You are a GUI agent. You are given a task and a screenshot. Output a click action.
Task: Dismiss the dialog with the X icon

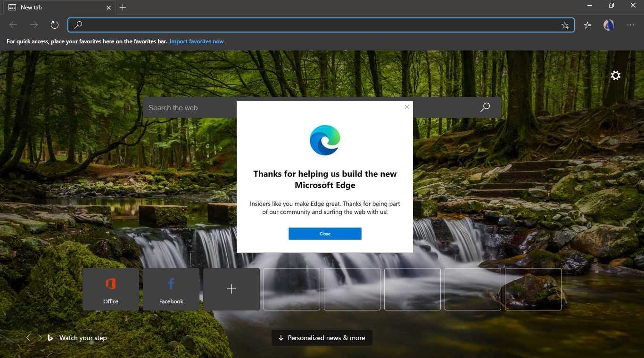coord(407,107)
